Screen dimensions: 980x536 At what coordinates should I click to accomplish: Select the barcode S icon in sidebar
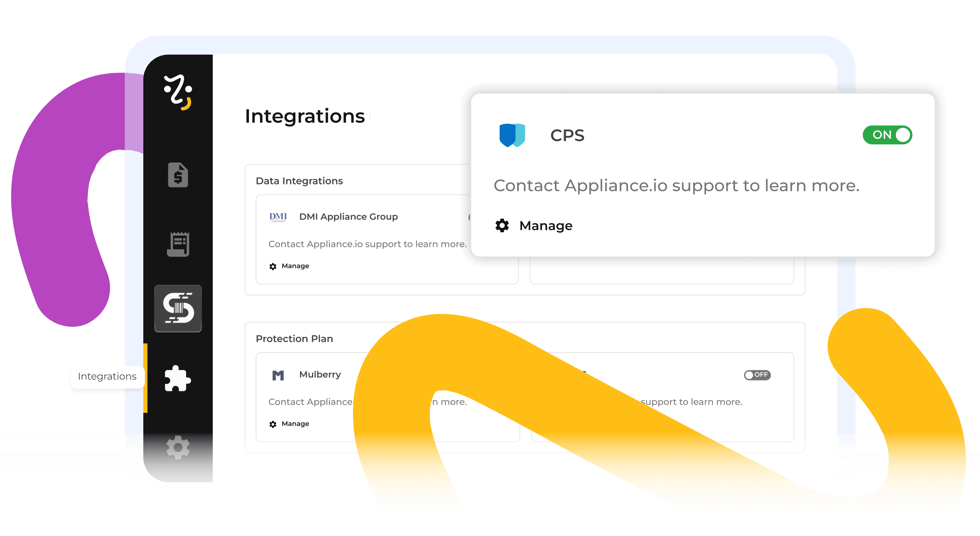tap(178, 308)
